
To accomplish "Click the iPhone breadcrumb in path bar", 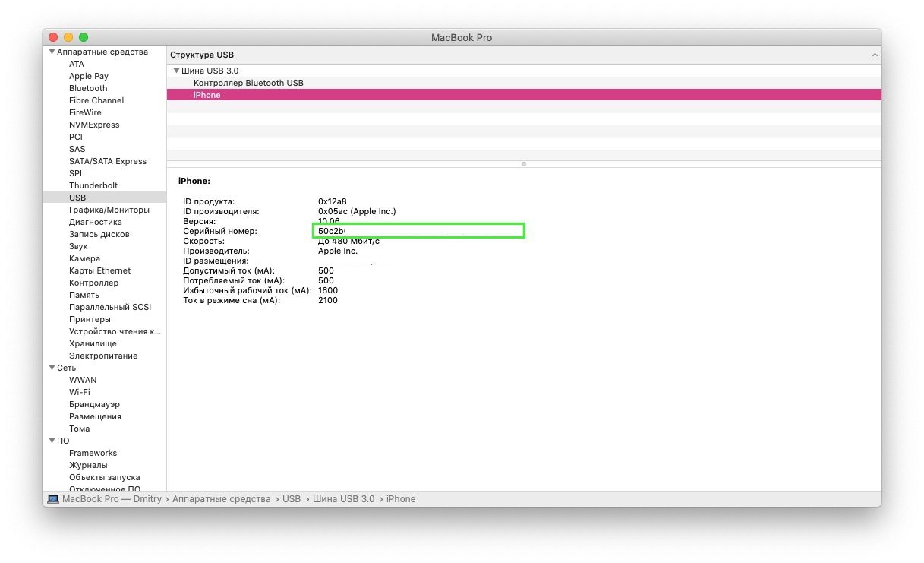I will (x=401, y=499).
